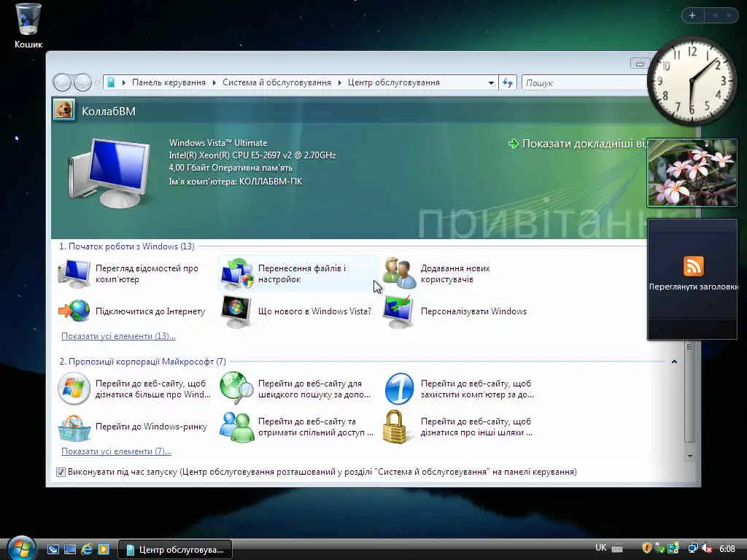The image size is (747, 560).
Task: Expand breadcrumb arrow after Система й обслуговування
Action: point(340,83)
